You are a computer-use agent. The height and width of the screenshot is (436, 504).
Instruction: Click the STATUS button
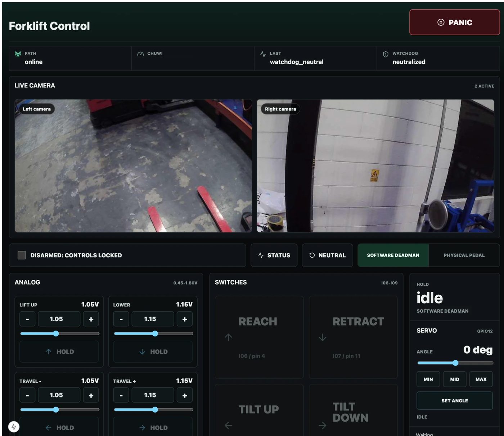tap(274, 255)
